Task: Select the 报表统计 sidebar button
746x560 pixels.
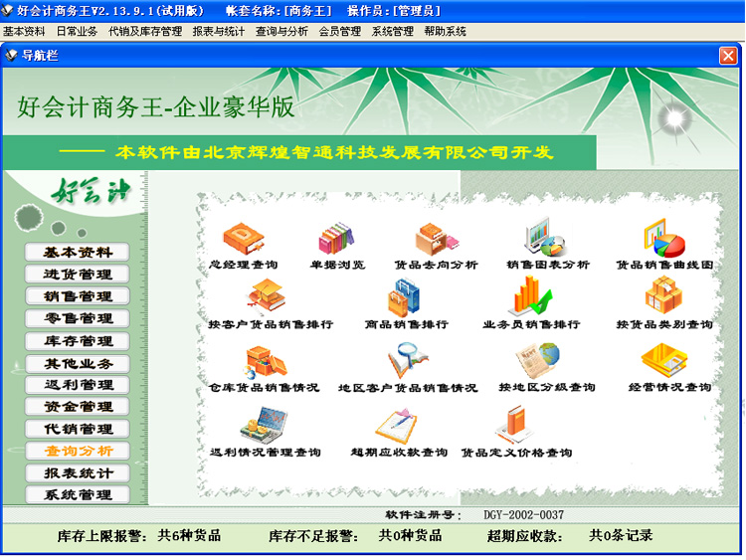Action: (x=78, y=472)
